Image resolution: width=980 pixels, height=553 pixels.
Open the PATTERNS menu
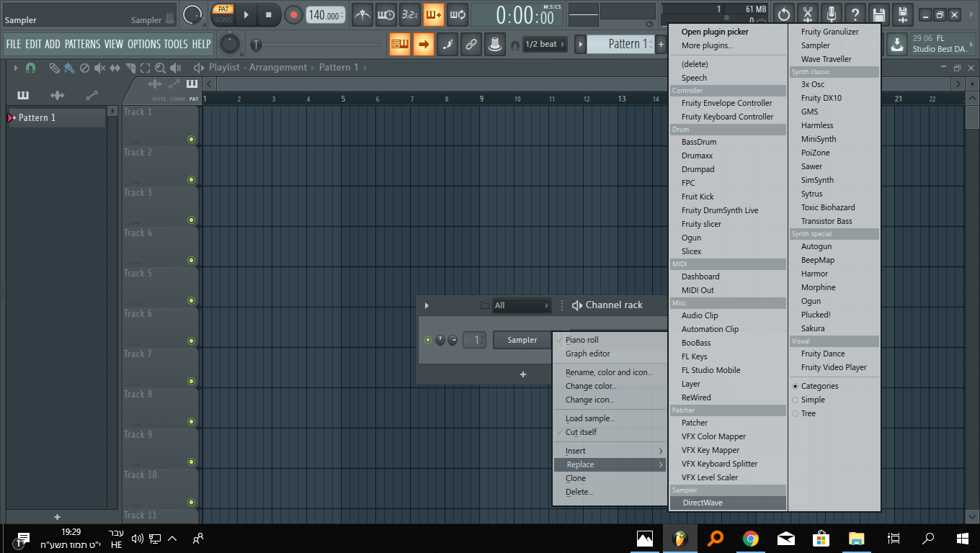[x=82, y=44]
